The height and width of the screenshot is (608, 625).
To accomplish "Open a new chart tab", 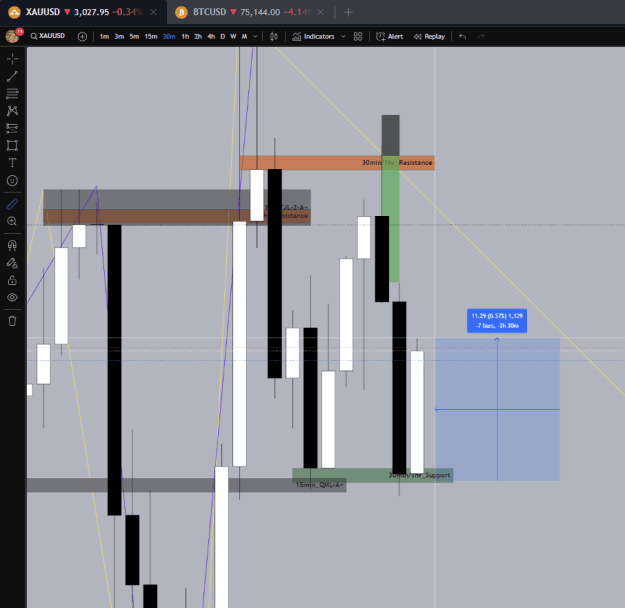I will click(348, 12).
